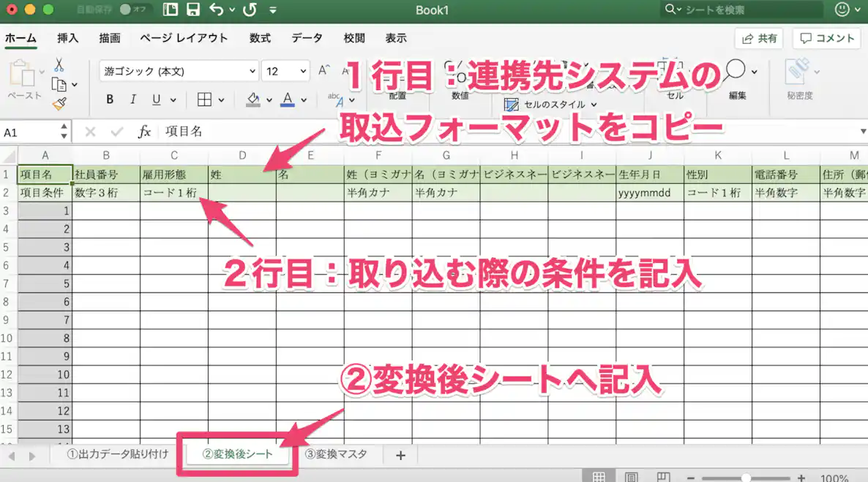Open the 数式 ribbon tab
The width and height of the screenshot is (868, 482).
tap(260, 37)
